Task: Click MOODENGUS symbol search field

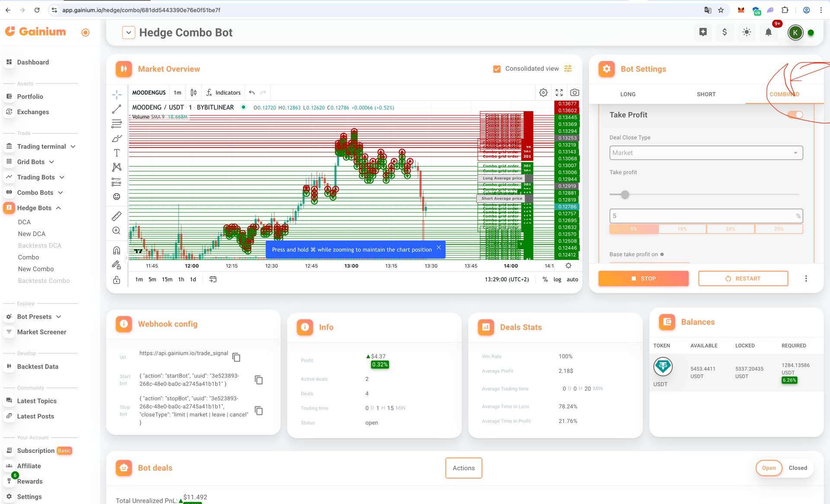Action: click(x=149, y=93)
